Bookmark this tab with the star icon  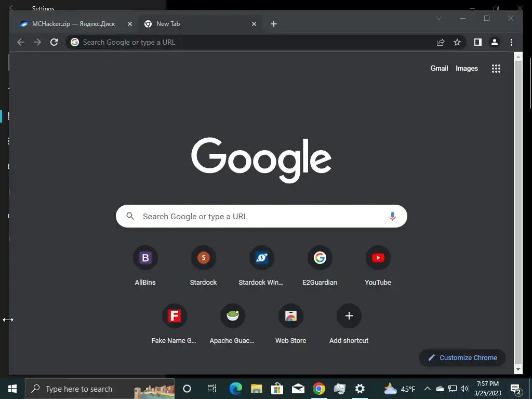click(457, 42)
